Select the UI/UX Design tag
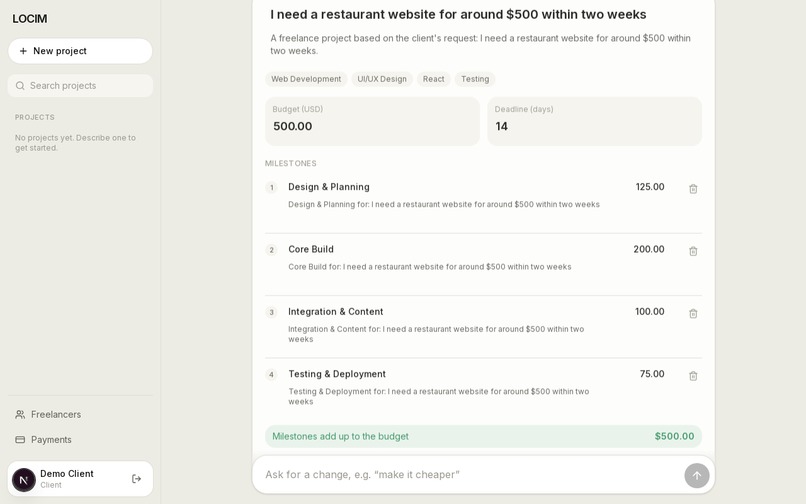The width and height of the screenshot is (806, 504). (x=382, y=79)
